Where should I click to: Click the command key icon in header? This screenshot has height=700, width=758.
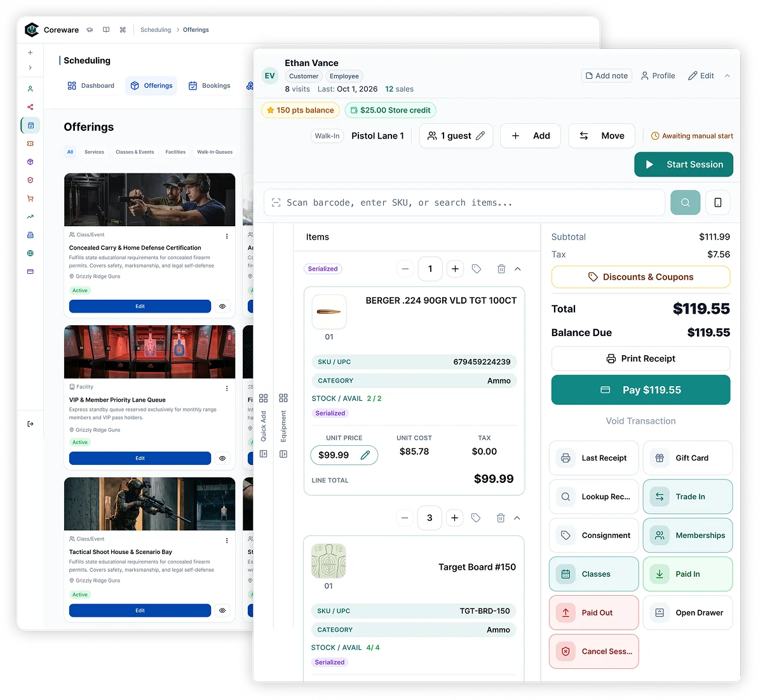click(123, 30)
